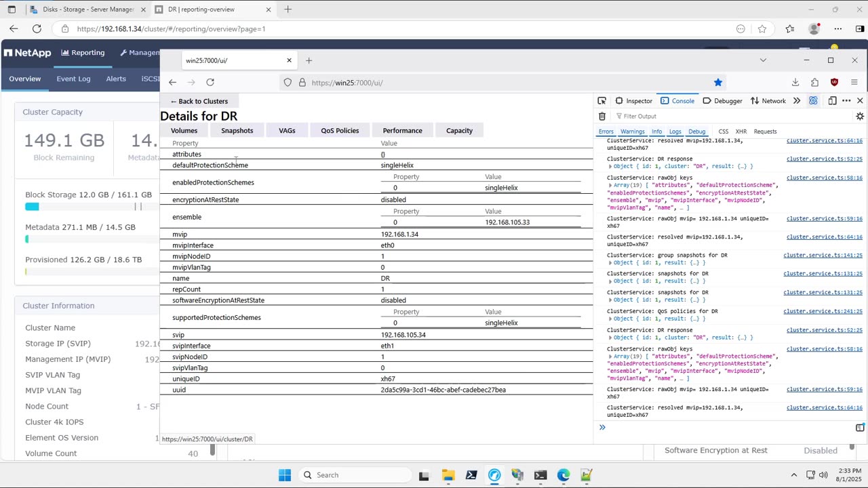
Task: Switch to DevTools Inspector tab
Action: 633,100
